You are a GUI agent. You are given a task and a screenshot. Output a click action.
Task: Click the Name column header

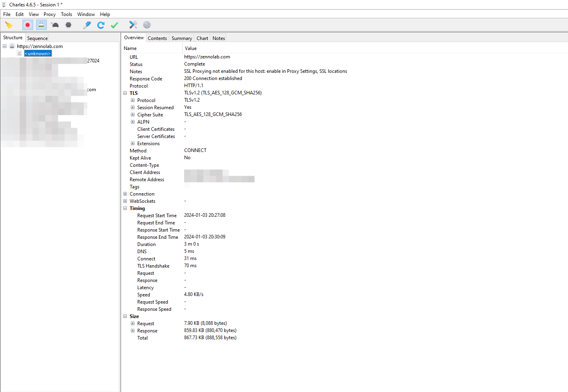tap(152, 48)
